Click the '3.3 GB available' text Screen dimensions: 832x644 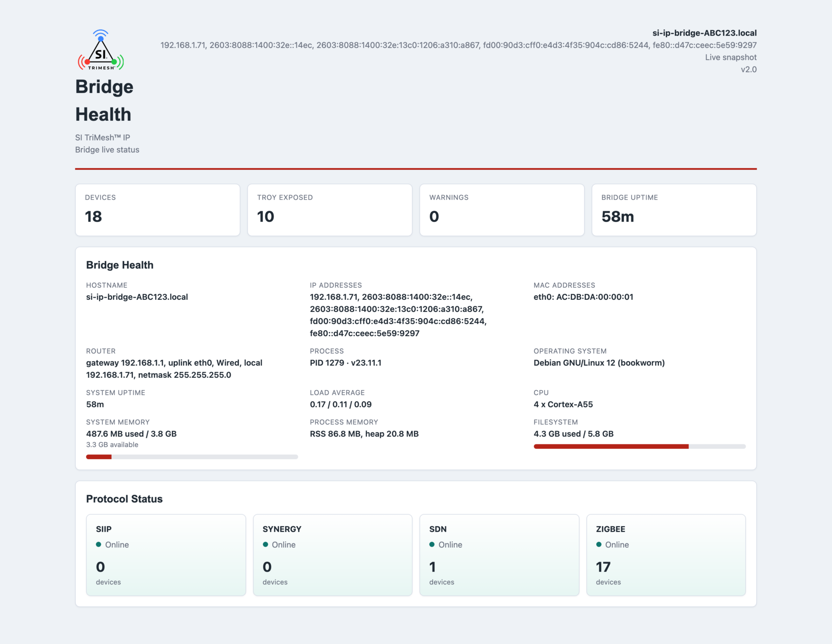(x=112, y=445)
